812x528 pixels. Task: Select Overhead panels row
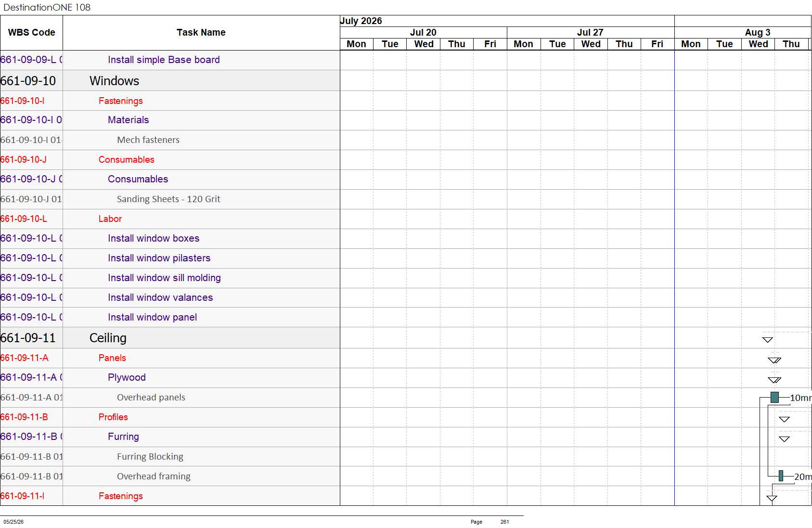170,397
